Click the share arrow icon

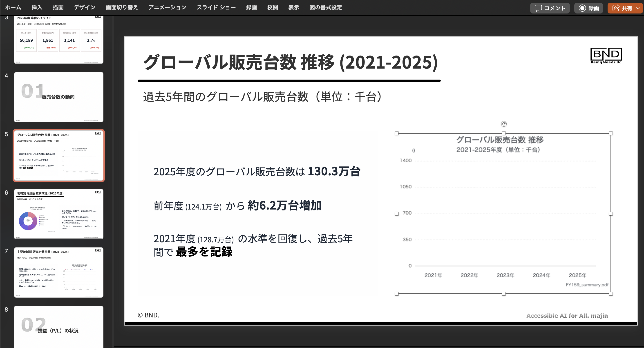coord(616,8)
